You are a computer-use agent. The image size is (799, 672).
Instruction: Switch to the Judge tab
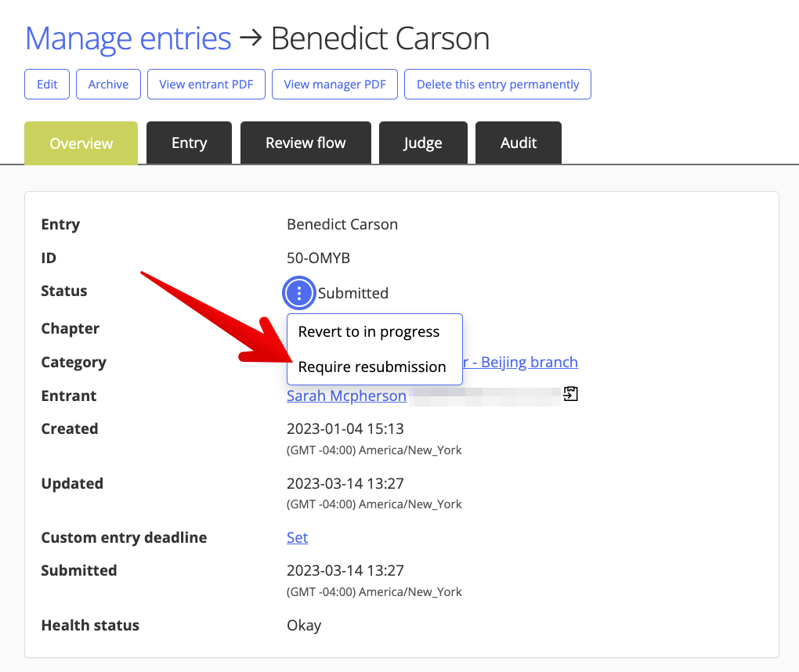(x=423, y=143)
